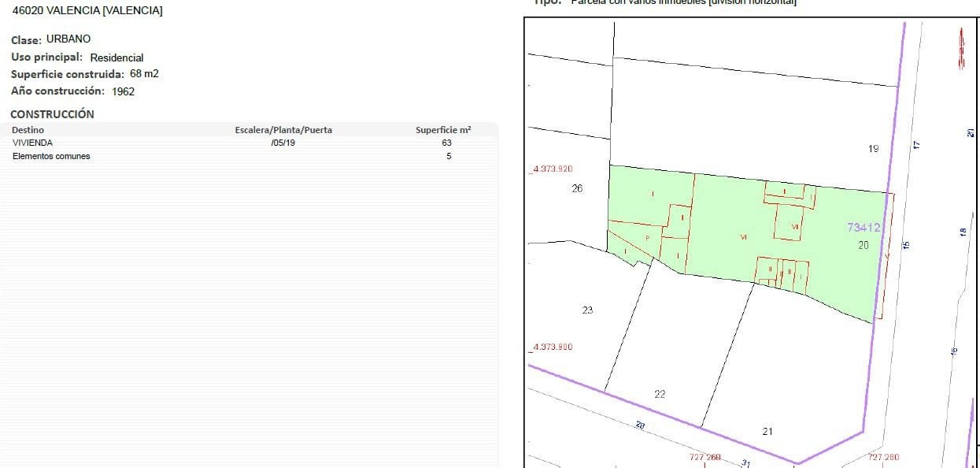Image resolution: width=980 pixels, height=468 pixels.
Task: Click parcel 26 label on the map
Action: [x=577, y=188]
